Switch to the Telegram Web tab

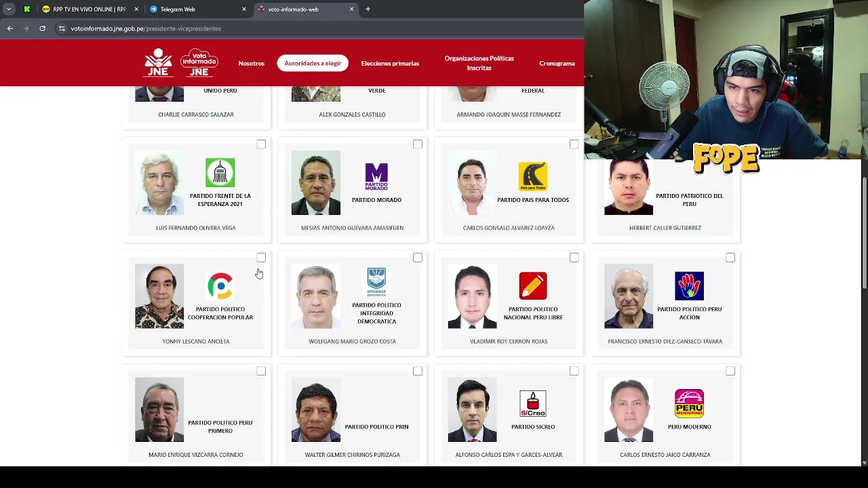pos(197,9)
